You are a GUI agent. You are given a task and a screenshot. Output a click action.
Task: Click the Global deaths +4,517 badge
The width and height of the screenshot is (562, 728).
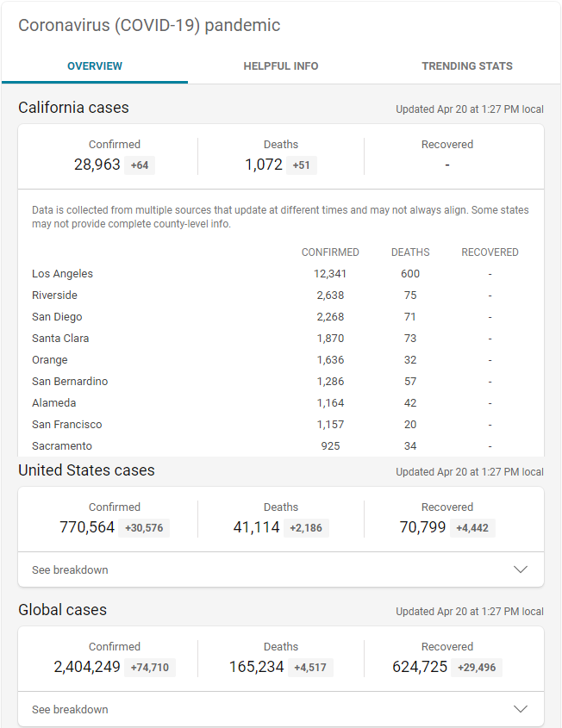pos(310,668)
